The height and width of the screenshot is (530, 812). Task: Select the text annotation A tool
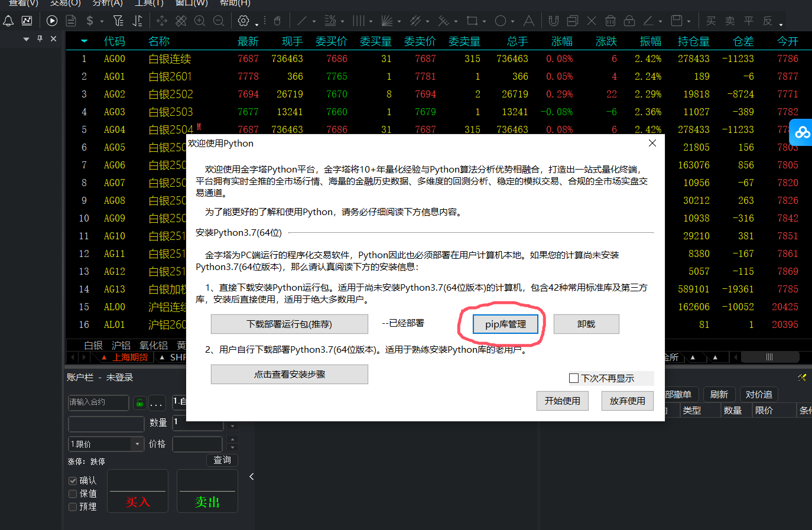pos(529,21)
